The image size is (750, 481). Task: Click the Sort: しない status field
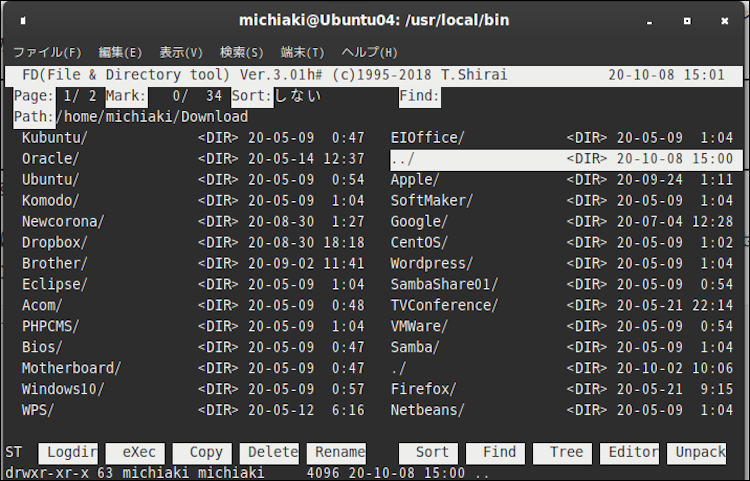[x=276, y=96]
